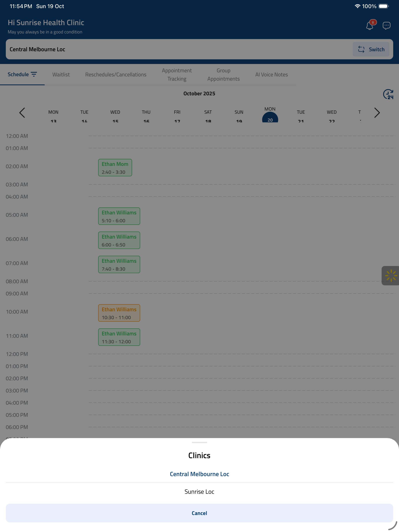The image size is (399, 532).
Task: Select Wednesday 22 in the date strip
Action: 332,116
